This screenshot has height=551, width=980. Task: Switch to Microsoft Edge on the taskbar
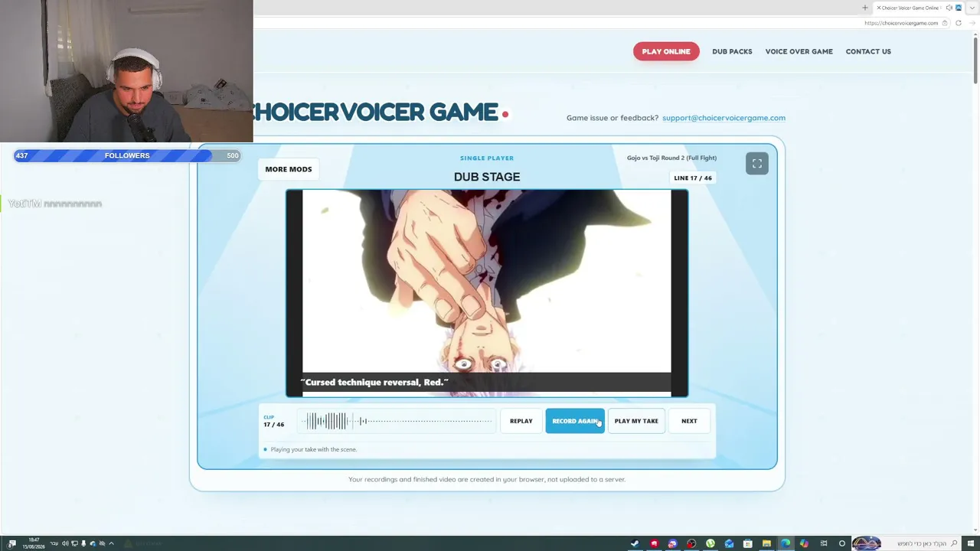[x=785, y=543]
